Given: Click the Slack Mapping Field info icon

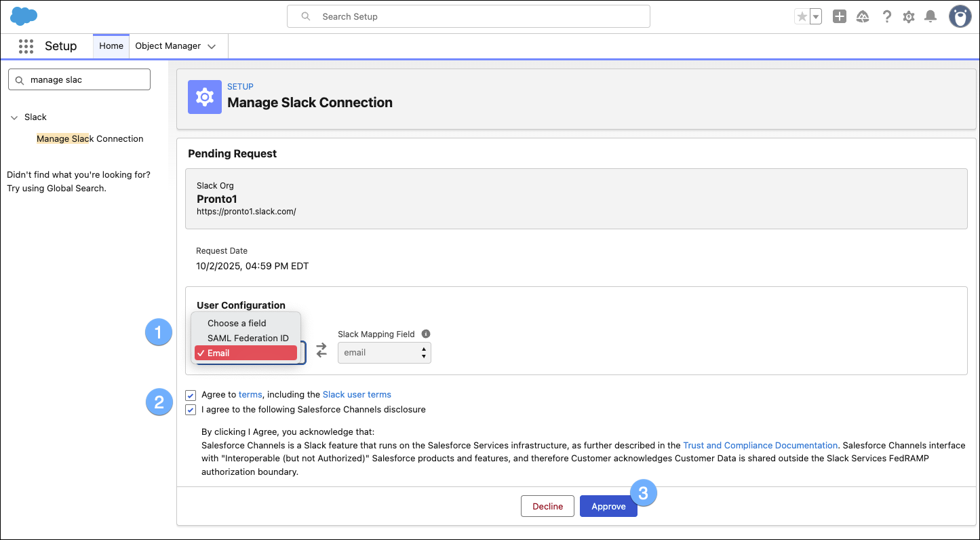Looking at the screenshot, I should [426, 333].
